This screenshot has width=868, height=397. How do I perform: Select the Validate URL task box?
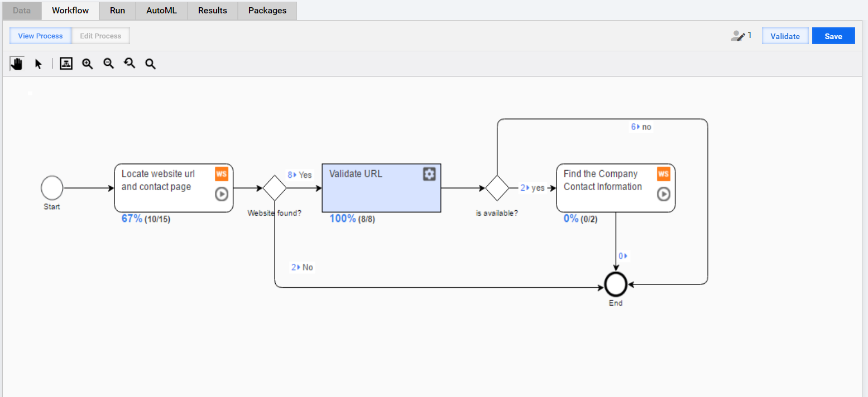click(381, 188)
